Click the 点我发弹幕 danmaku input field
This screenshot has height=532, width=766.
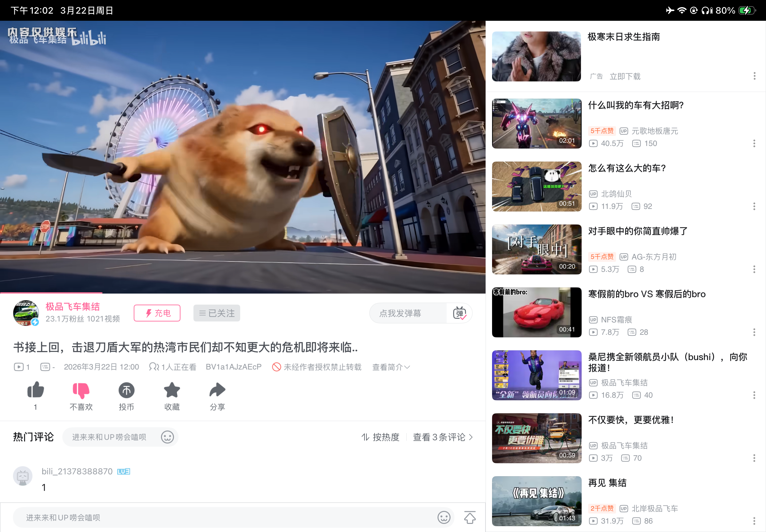tap(408, 313)
